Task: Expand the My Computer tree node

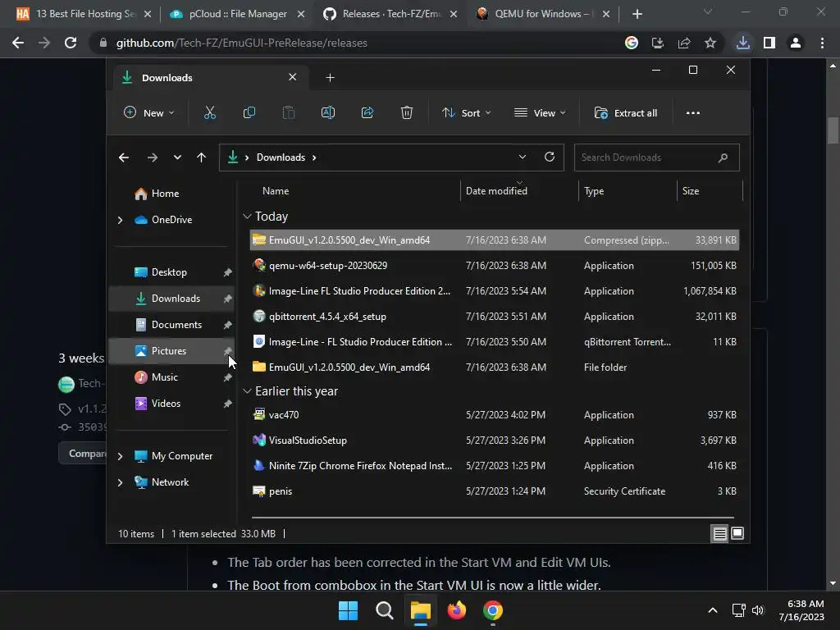Action: (x=120, y=456)
